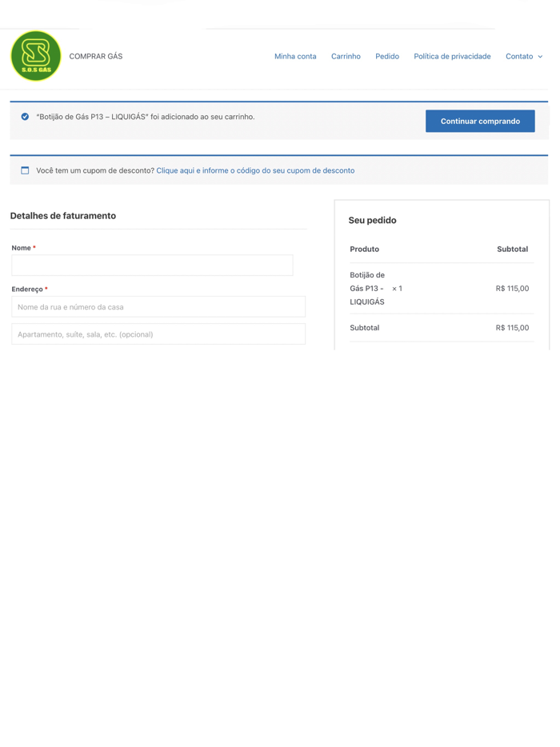The width and height of the screenshot is (560, 747).
Task: Click the added-to-cart notification message
Action: 146,117
